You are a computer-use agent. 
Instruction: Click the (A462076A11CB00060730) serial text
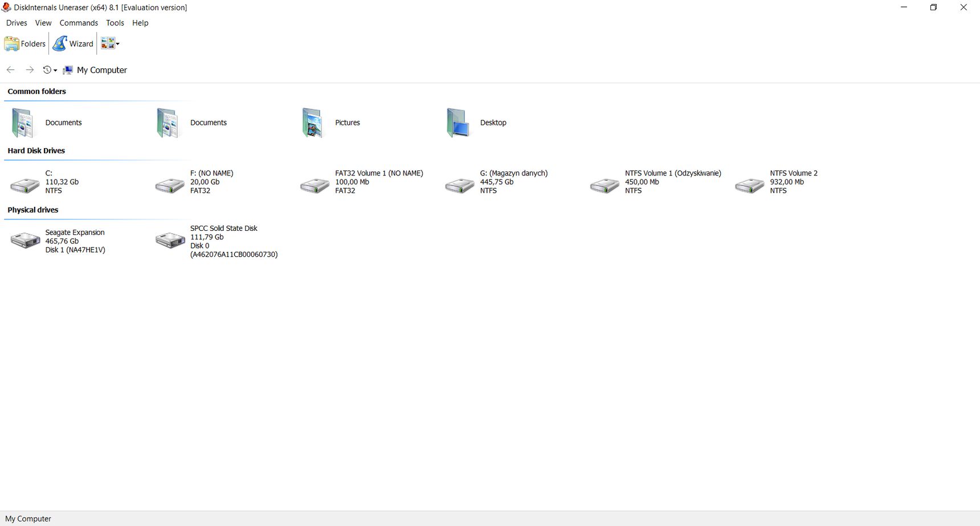point(234,255)
